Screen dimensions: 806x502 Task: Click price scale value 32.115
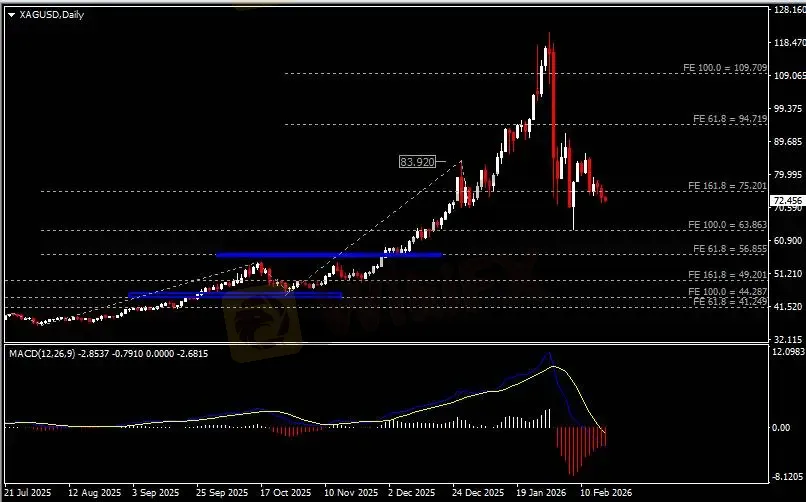tap(788, 340)
